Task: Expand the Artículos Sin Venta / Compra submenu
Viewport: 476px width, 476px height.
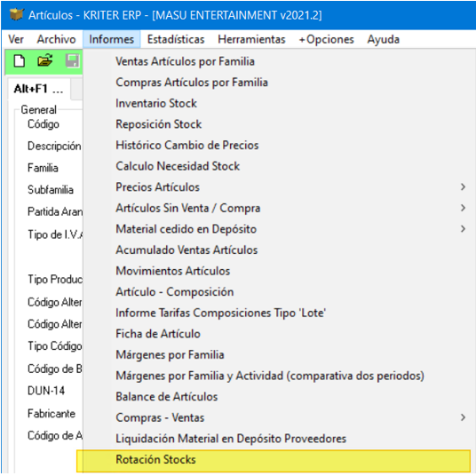Action: tap(463, 208)
